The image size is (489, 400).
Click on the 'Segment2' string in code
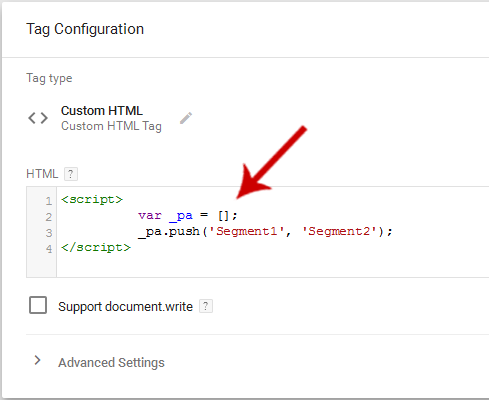(339, 231)
